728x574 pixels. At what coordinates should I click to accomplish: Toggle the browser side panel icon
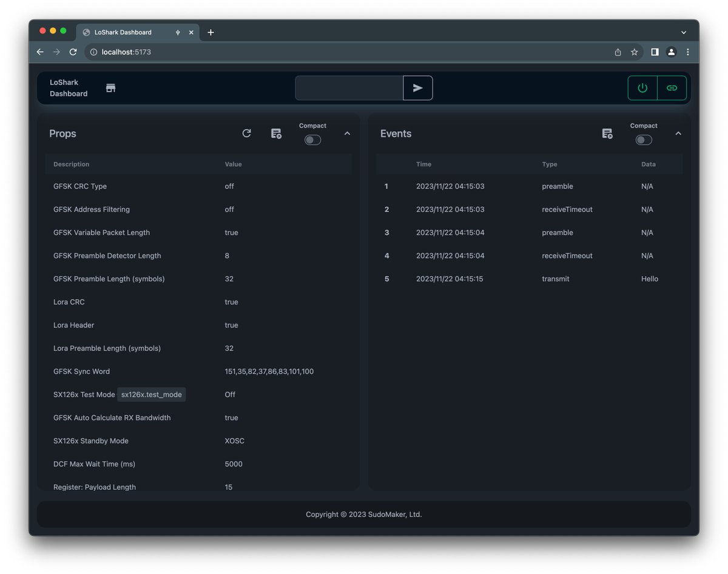pyautogui.click(x=655, y=52)
